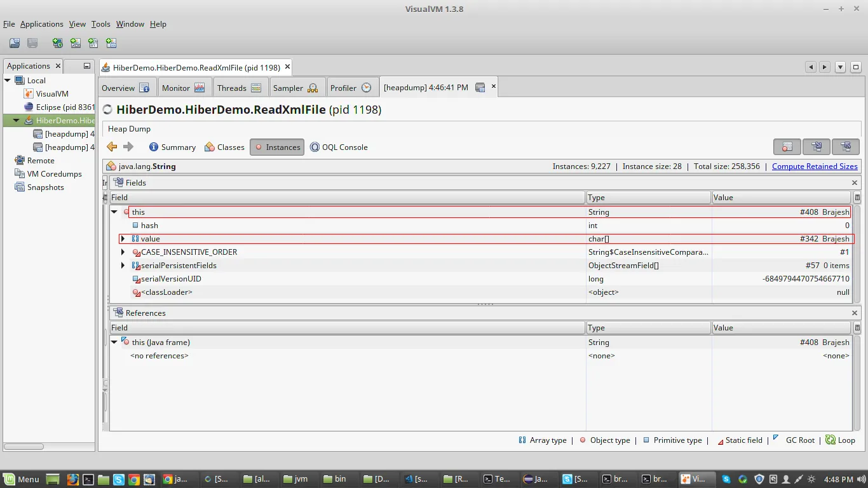Select VM Coredumps in the tree
This screenshot has width=868, height=488.
tap(48, 174)
